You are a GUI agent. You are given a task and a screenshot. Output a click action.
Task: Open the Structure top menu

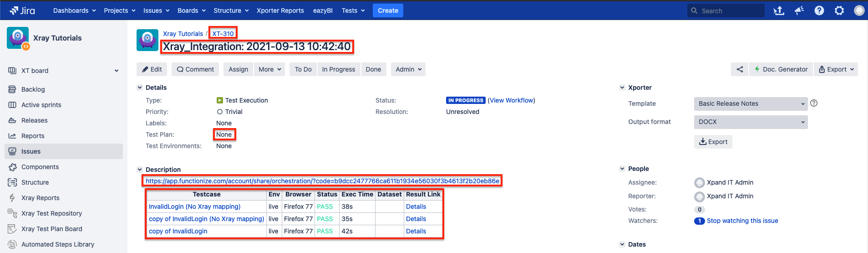[231, 10]
